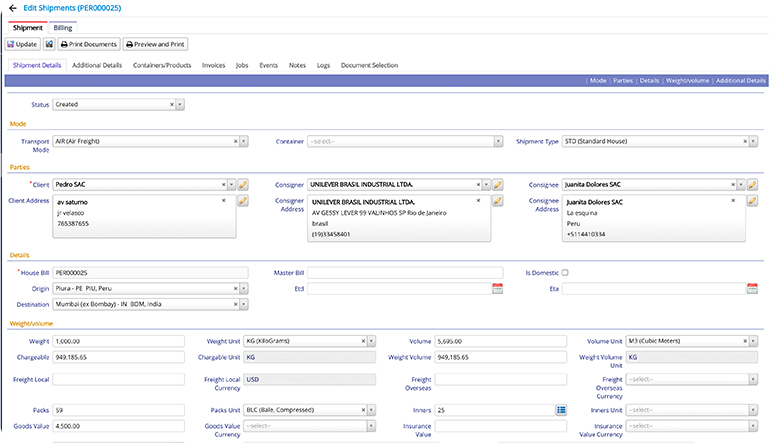Screen dimensions: 773x443
Task: Click the back arrow beside Edit Shipments
Action: 13,8
